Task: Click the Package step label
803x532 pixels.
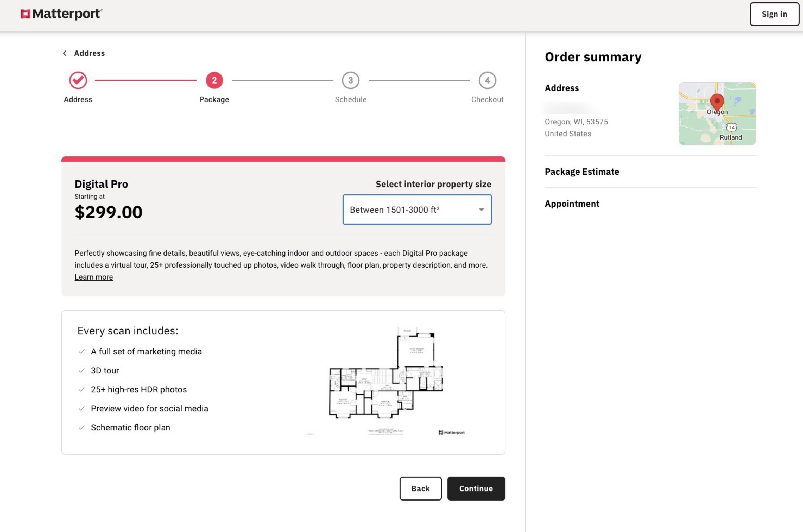Action: coord(214,99)
